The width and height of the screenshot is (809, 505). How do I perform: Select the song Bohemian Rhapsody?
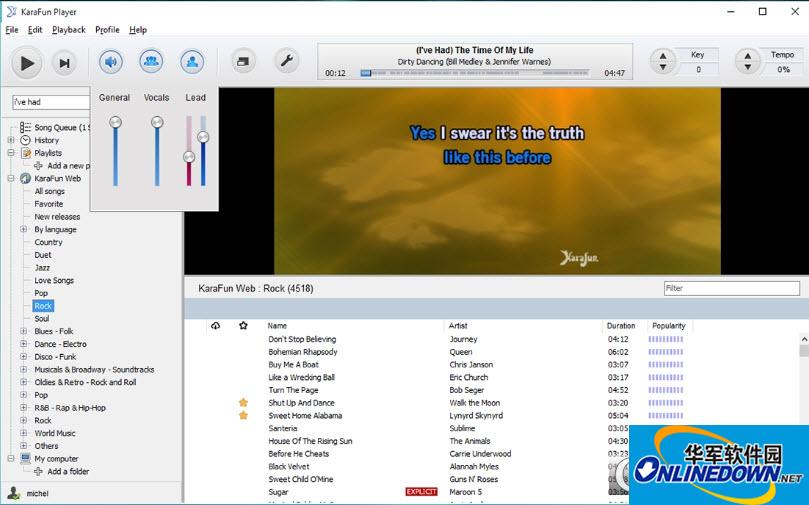click(303, 352)
